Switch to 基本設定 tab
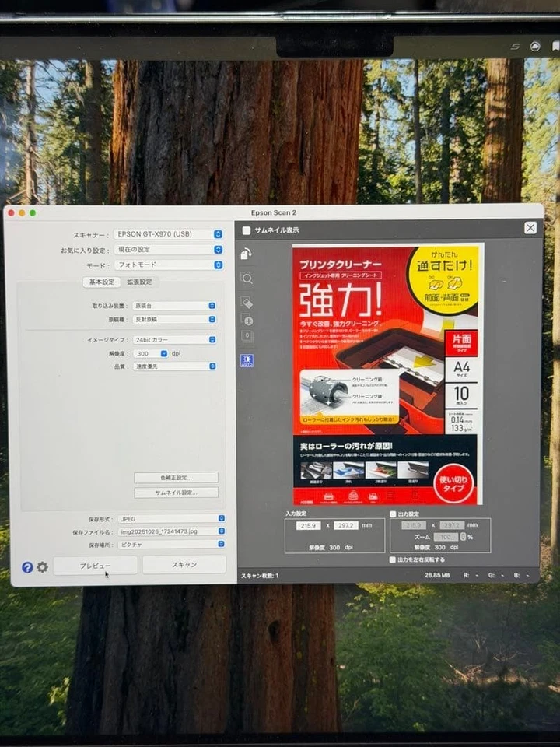Image resolution: width=560 pixels, height=747 pixels. point(101,282)
